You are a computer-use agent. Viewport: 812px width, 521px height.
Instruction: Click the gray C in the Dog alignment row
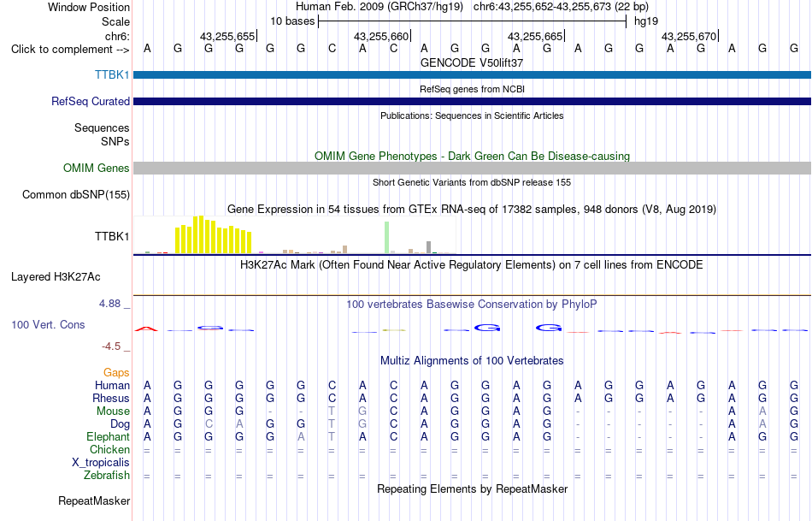click(209, 424)
